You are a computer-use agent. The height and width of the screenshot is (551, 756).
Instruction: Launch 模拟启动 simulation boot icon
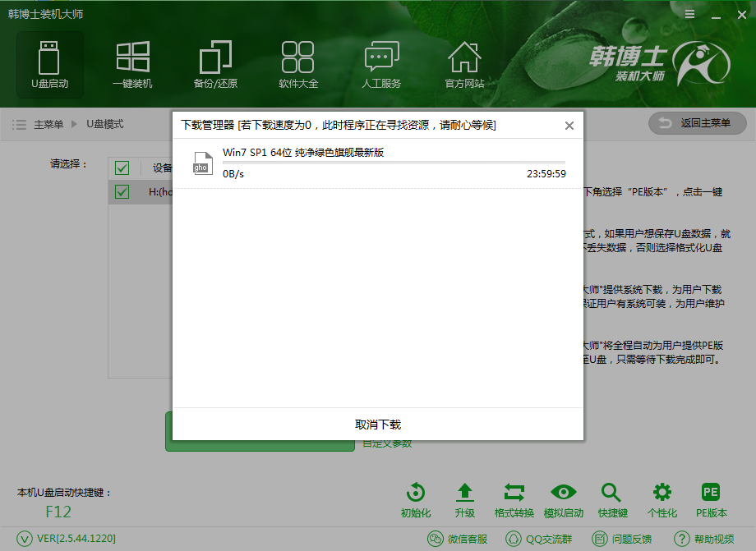(x=563, y=498)
